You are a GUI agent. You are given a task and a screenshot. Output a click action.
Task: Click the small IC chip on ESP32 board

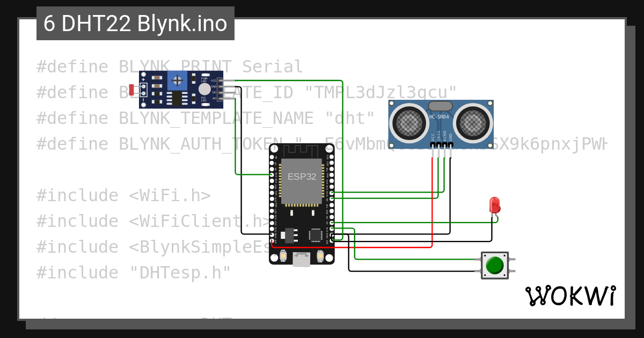pyautogui.click(x=316, y=234)
